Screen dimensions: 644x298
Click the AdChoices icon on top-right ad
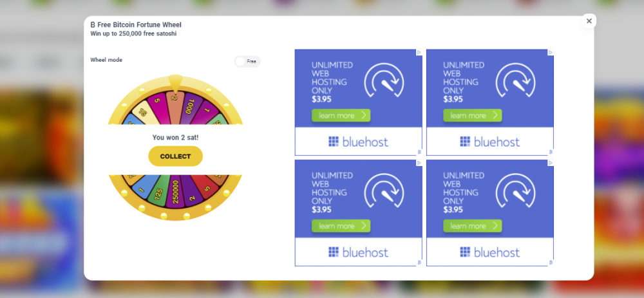click(x=551, y=52)
